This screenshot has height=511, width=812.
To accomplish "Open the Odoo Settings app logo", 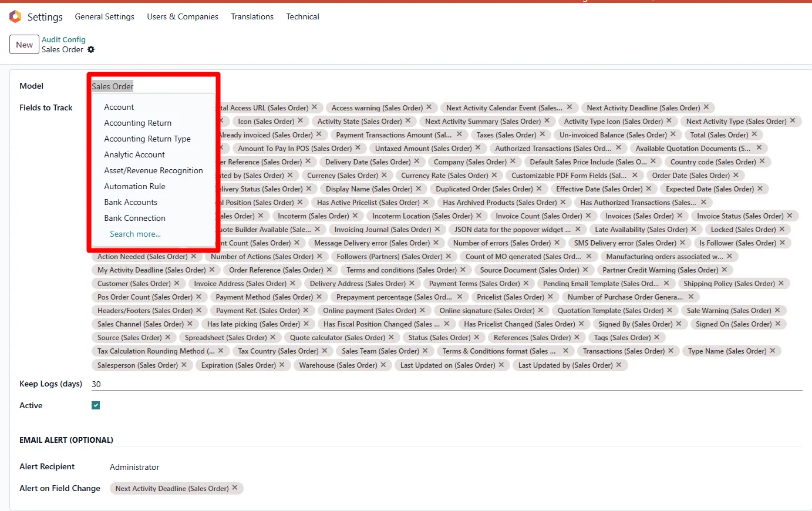I will tap(15, 16).
